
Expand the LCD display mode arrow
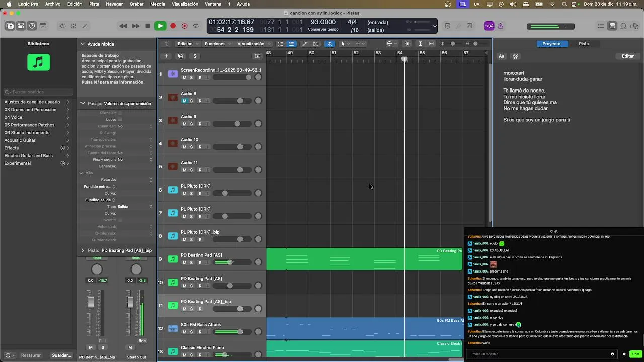[435, 26]
